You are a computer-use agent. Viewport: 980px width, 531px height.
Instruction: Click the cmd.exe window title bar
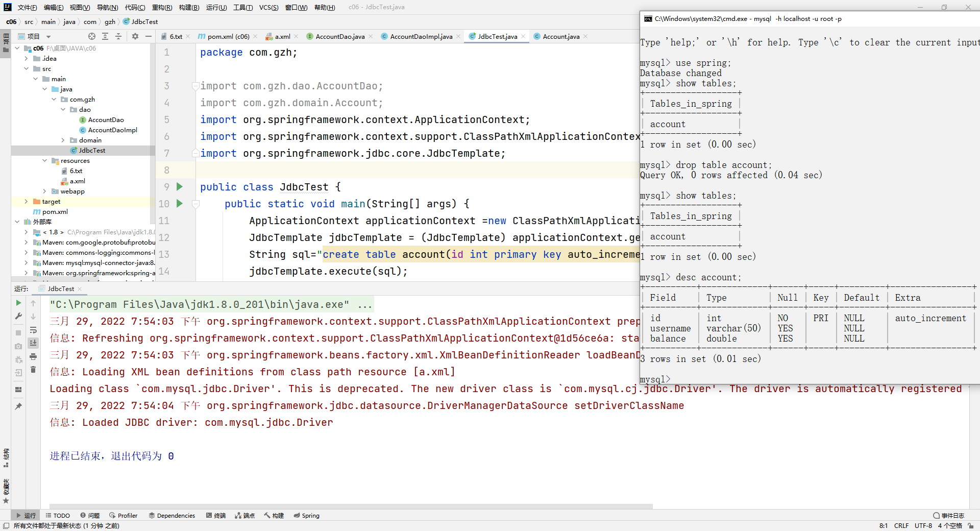810,19
